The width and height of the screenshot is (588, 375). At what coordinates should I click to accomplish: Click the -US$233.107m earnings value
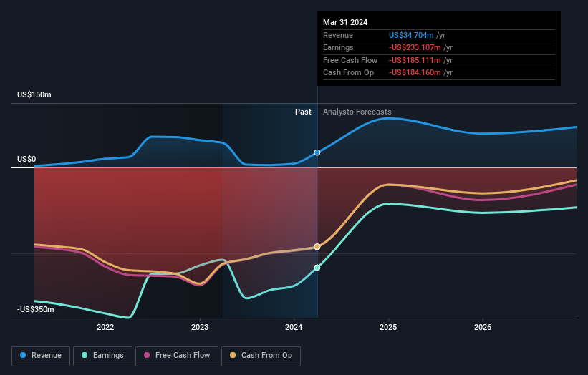(415, 47)
